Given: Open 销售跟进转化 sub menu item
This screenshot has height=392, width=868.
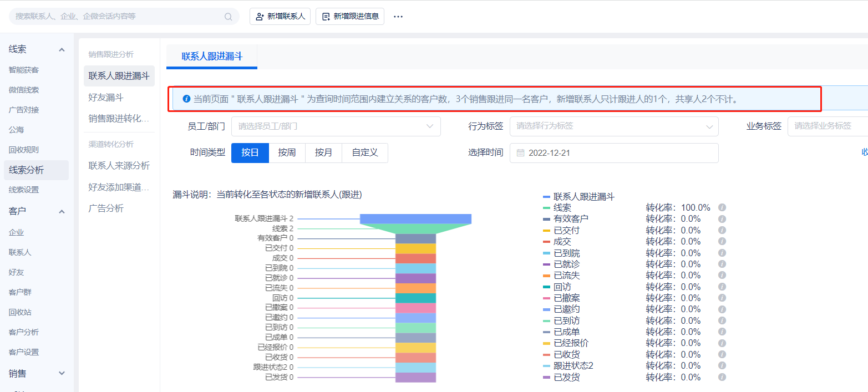Looking at the screenshot, I should point(119,118).
